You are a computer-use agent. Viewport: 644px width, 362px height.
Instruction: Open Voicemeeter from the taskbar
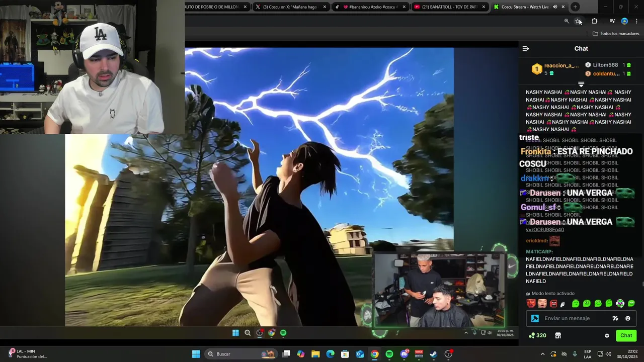click(x=419, y=354)
